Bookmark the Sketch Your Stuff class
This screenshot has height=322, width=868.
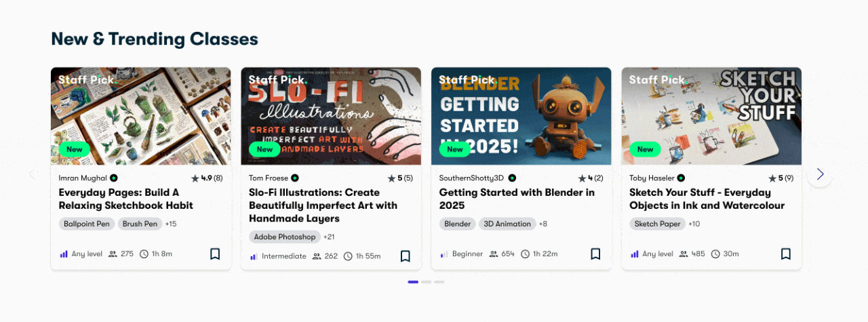tap(786, 254)
